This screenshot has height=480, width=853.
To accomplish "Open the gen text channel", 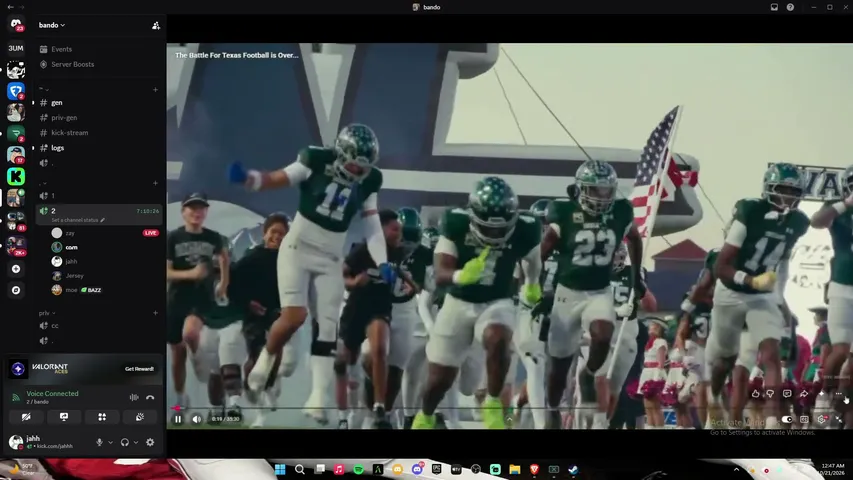I will coord(98,102).
